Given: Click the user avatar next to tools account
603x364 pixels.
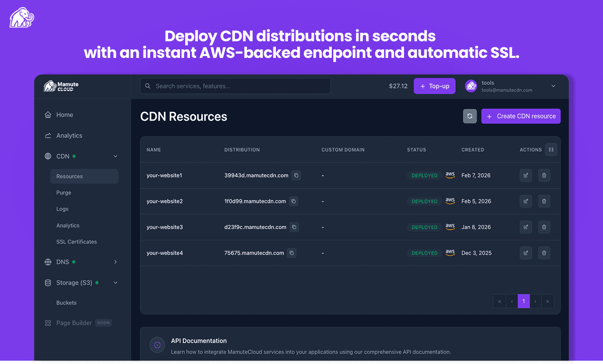Looking at the screenshot, I should tap(471, 86).
